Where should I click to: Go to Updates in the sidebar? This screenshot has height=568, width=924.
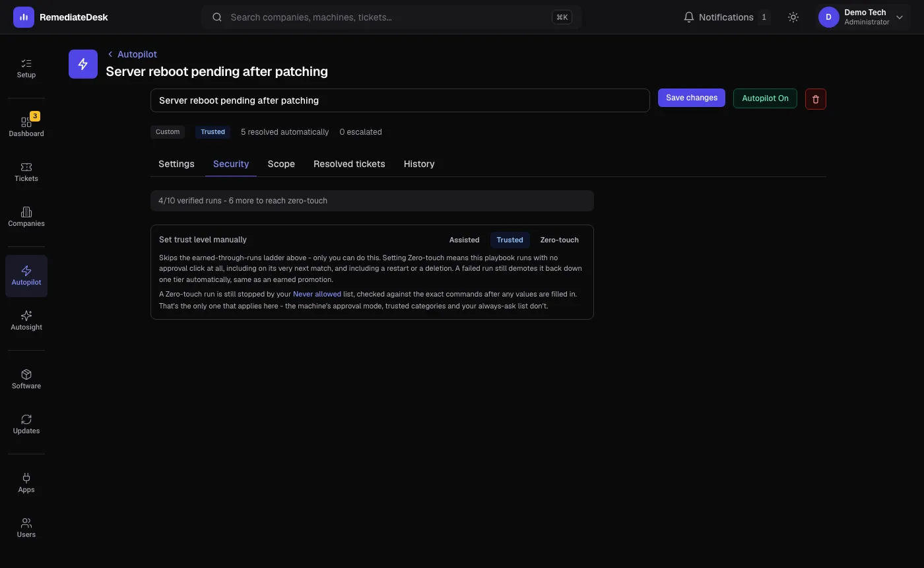click(26, 424)
